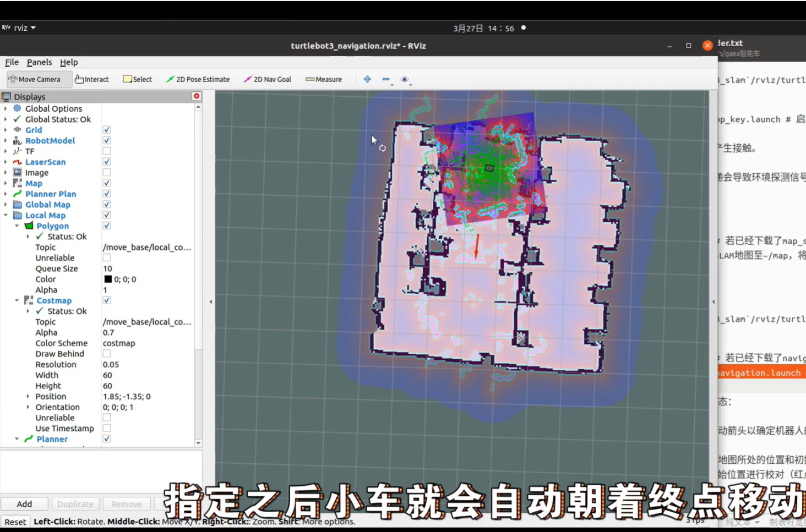Click the Planner Plan path icon

point(18,194)
